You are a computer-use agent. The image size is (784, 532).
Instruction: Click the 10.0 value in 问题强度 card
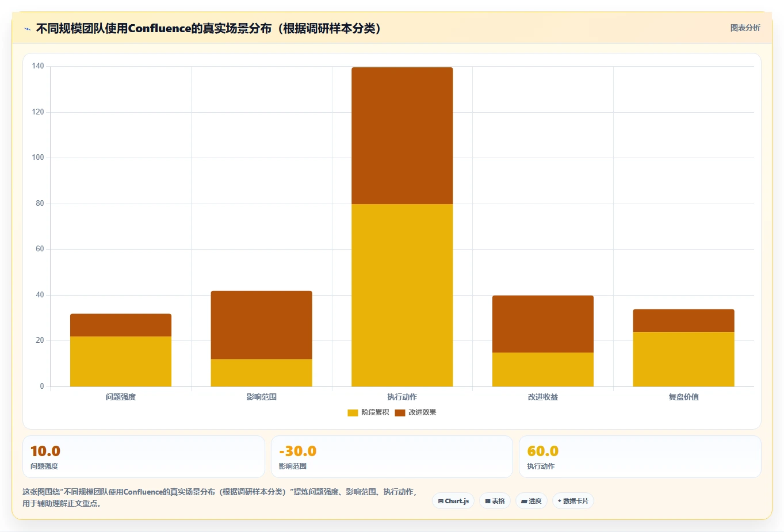tap(45, 451)
